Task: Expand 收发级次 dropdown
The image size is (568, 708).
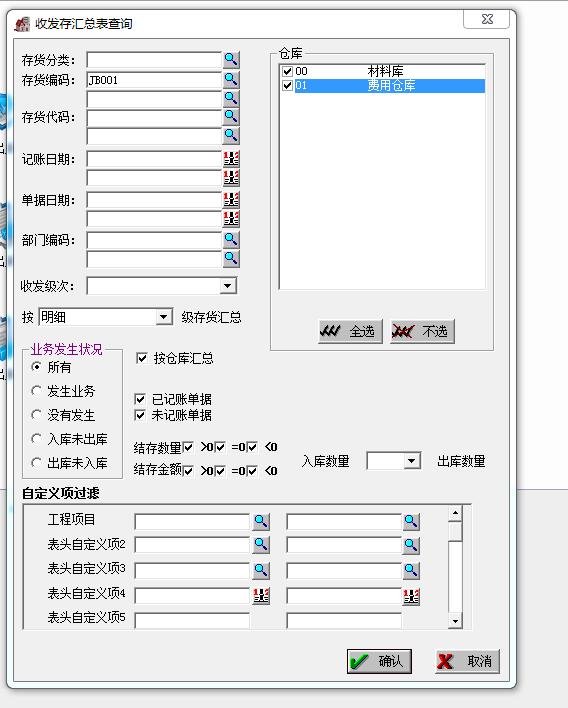Action: pyautogui.click(x=228, y=286)
